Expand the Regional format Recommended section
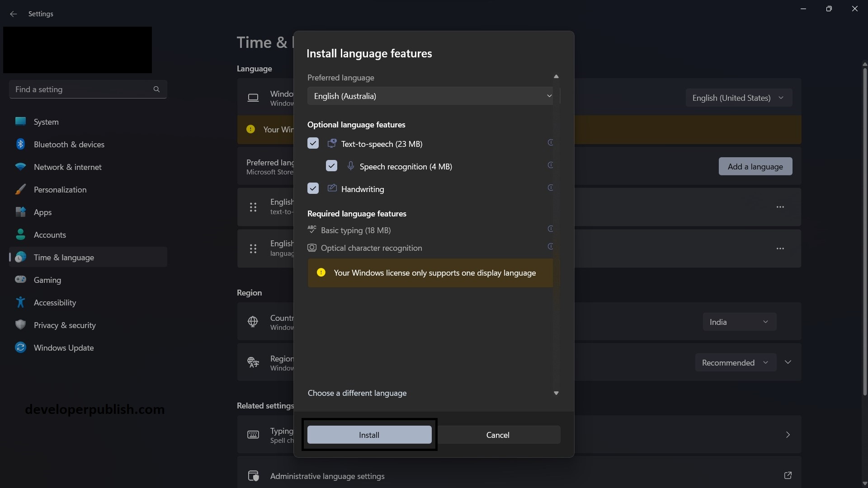Viewport: 868px width, 488px height. pos(788,362)
